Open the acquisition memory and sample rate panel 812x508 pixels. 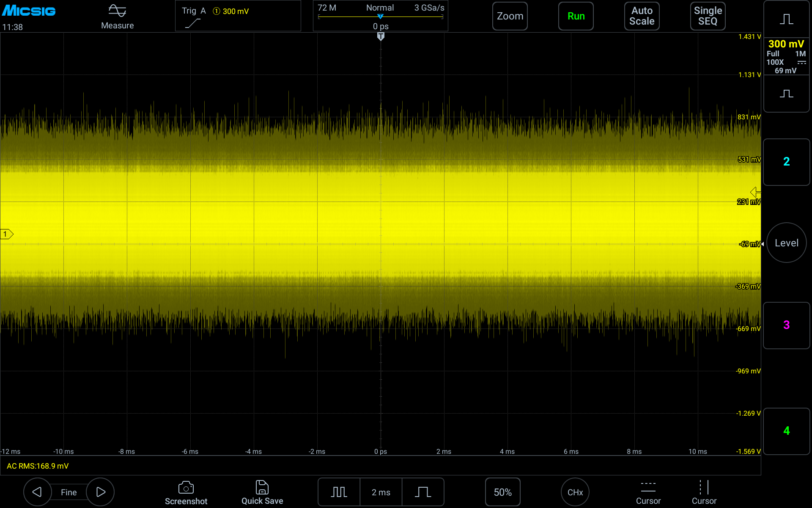click(380, 16)
